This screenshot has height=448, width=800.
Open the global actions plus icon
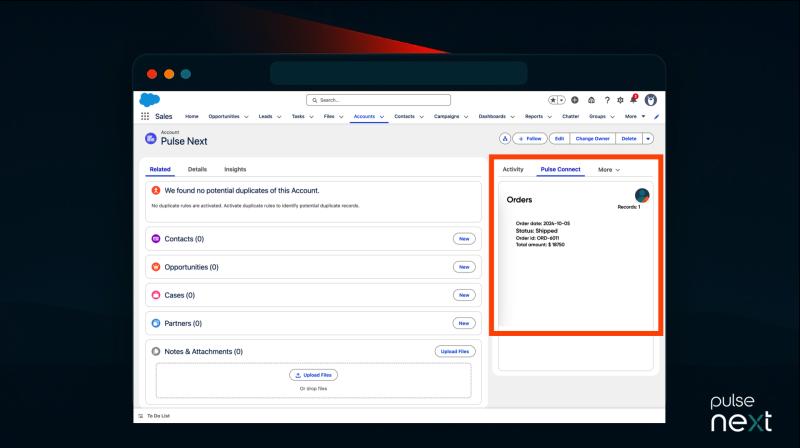pyautogui.click(x=574, y=100)
